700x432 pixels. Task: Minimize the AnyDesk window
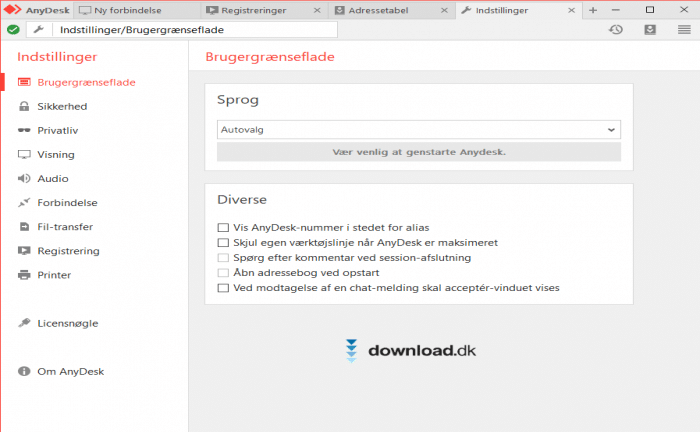click(616, 10)
